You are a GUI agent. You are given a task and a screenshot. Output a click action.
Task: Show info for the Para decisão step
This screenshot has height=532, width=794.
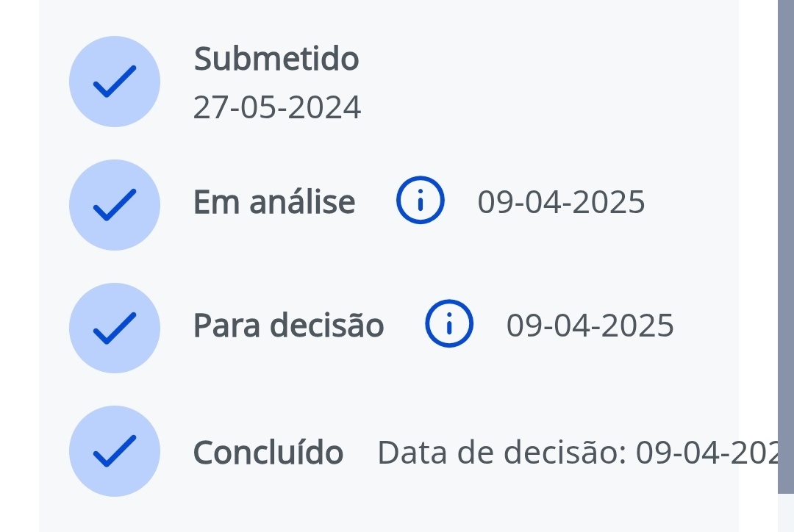[449, 323]
